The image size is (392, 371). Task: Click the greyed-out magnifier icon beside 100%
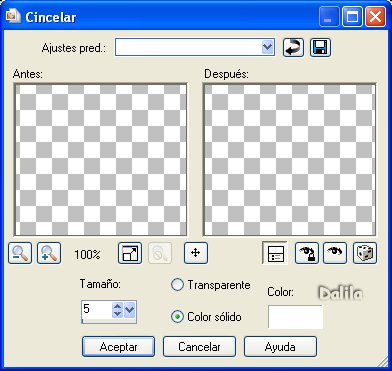point(160,253)
